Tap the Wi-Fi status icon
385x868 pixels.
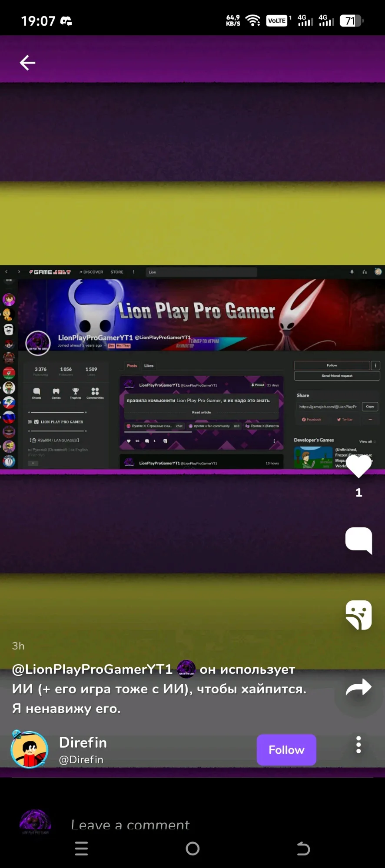click(253, 20)
